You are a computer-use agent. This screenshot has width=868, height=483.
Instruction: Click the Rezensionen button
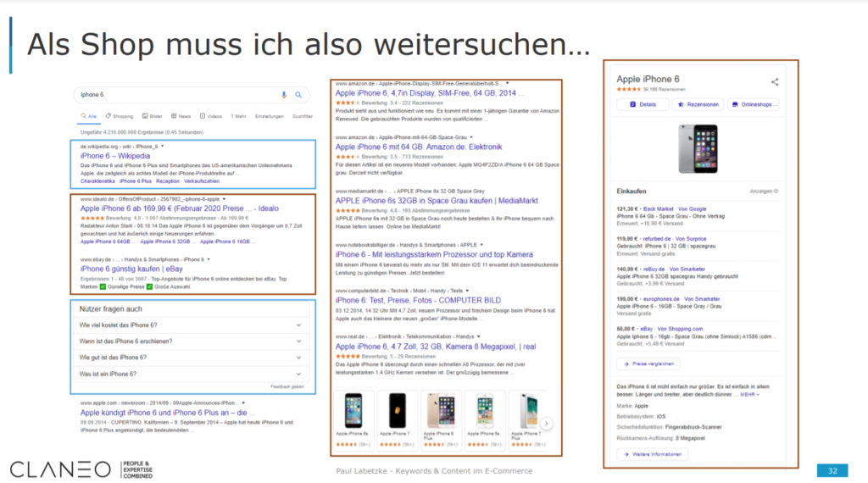pos(698,104)
